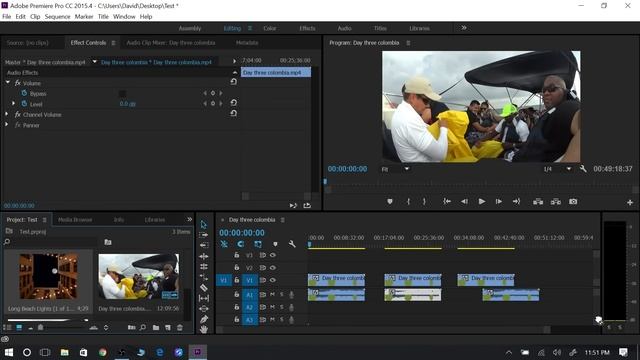This screenshot has height=360, width=640.
Task: Click the Add Marker button in Program monitor
Action: 390,202
